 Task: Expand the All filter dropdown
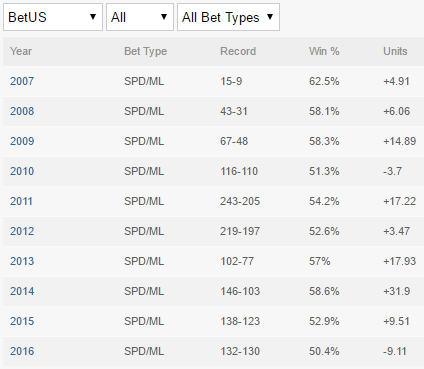coord(140,17)
